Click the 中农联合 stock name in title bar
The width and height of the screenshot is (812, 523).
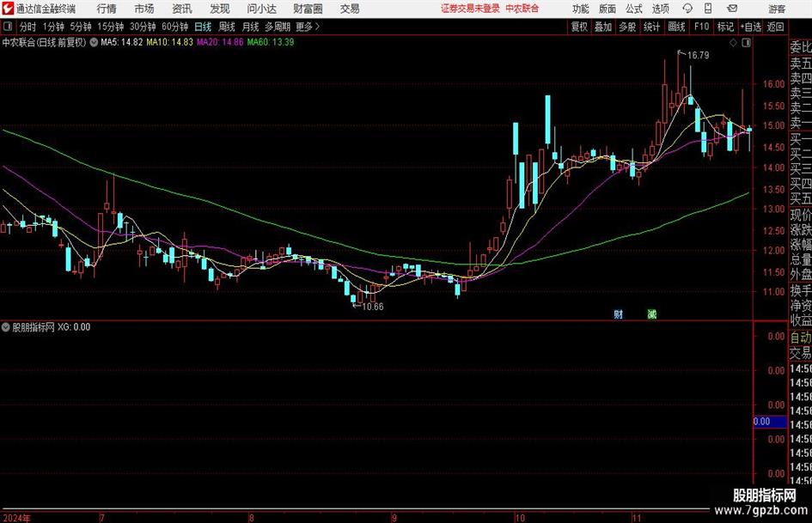coord(522,9)
